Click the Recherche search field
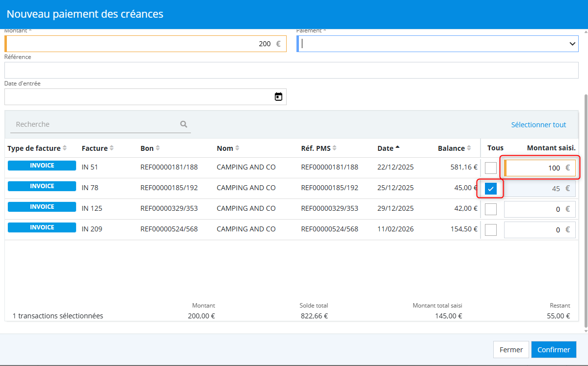 coord(96,125)
